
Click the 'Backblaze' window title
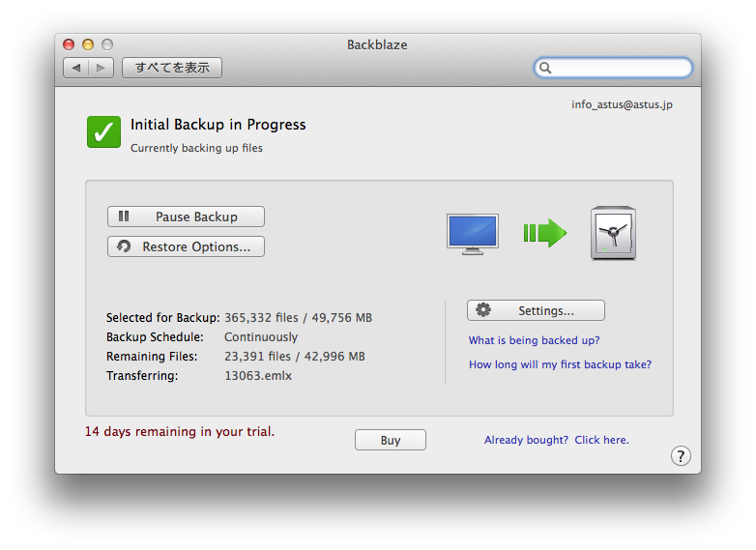377,44
